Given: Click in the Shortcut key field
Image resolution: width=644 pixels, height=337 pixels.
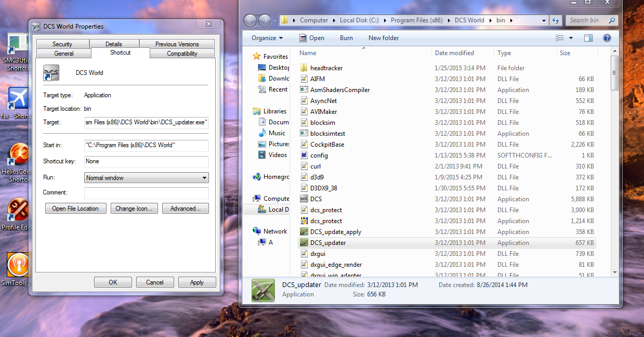Looking at the screenshot, I should pyautogui.click(x=147, y=162).
